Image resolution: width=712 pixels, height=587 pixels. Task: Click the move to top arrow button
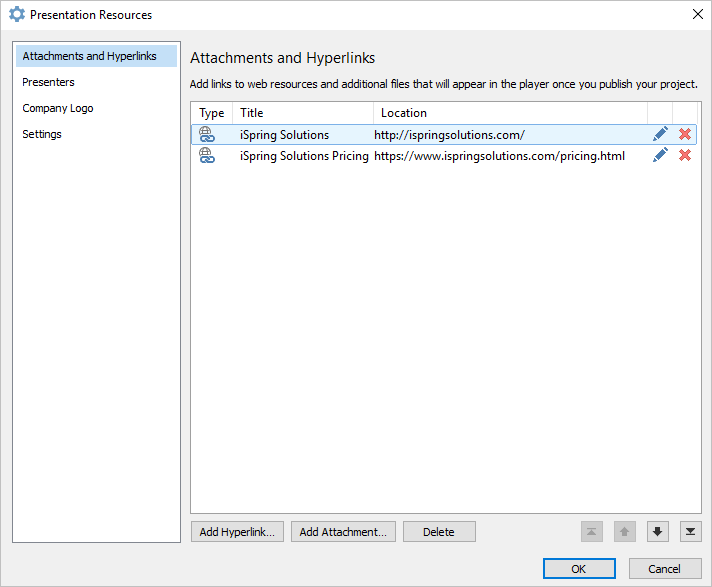592,532
